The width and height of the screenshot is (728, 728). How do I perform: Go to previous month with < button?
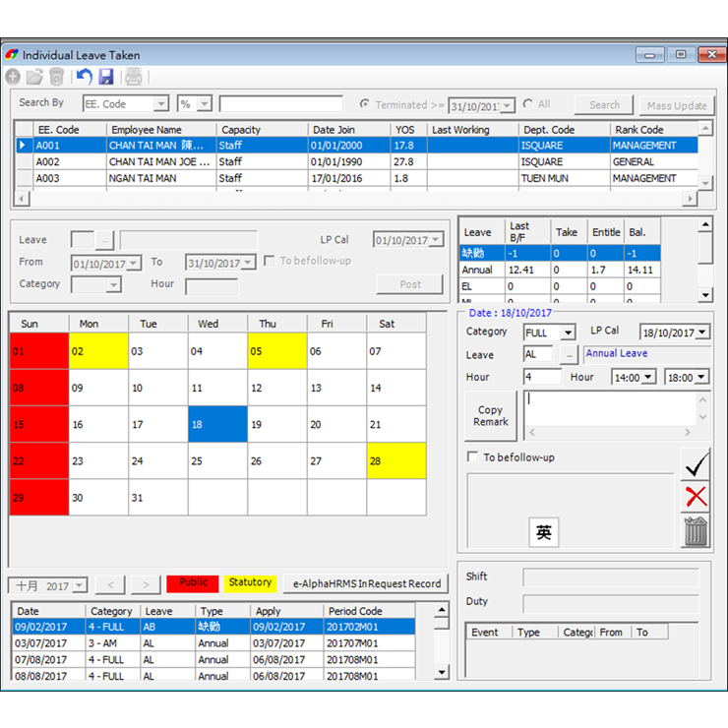pos(110,585)
